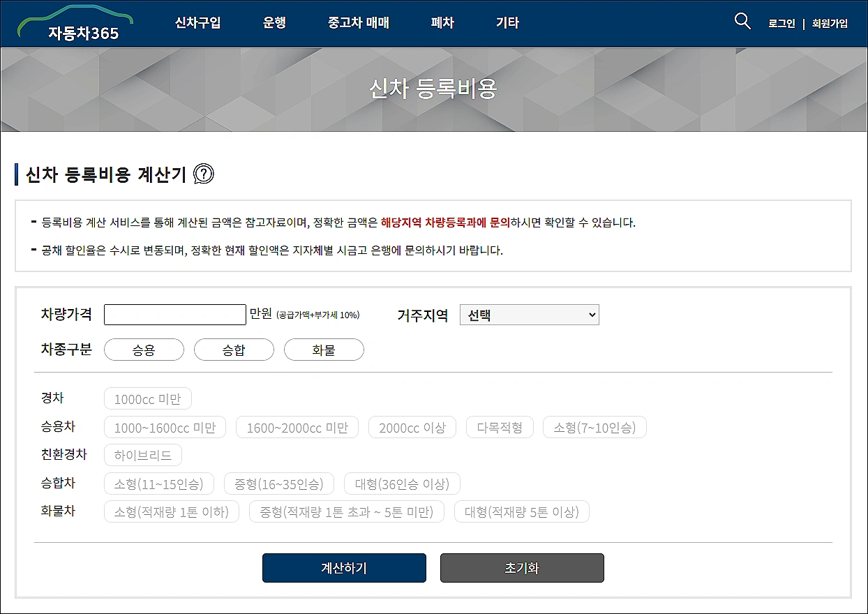Select 승용 vehicle type
868x614 pixels.
pyautogui.click(x=144, y=350)
